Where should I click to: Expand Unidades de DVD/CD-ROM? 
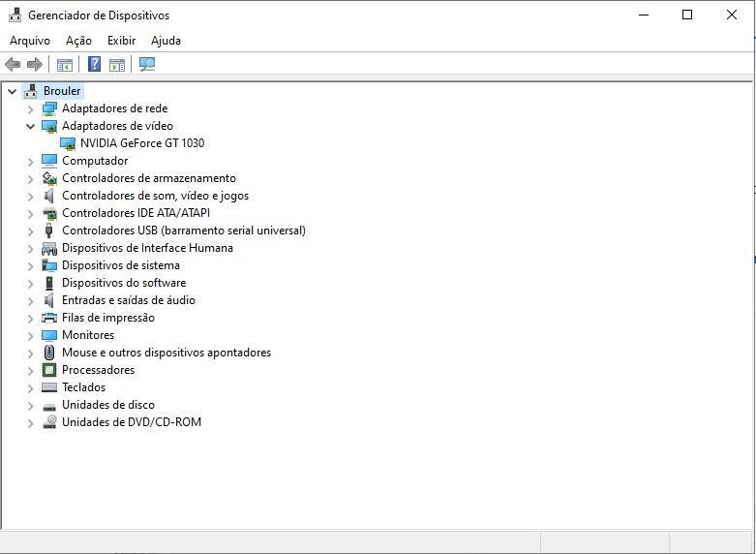pyautogui.click(x=30, y=422)
